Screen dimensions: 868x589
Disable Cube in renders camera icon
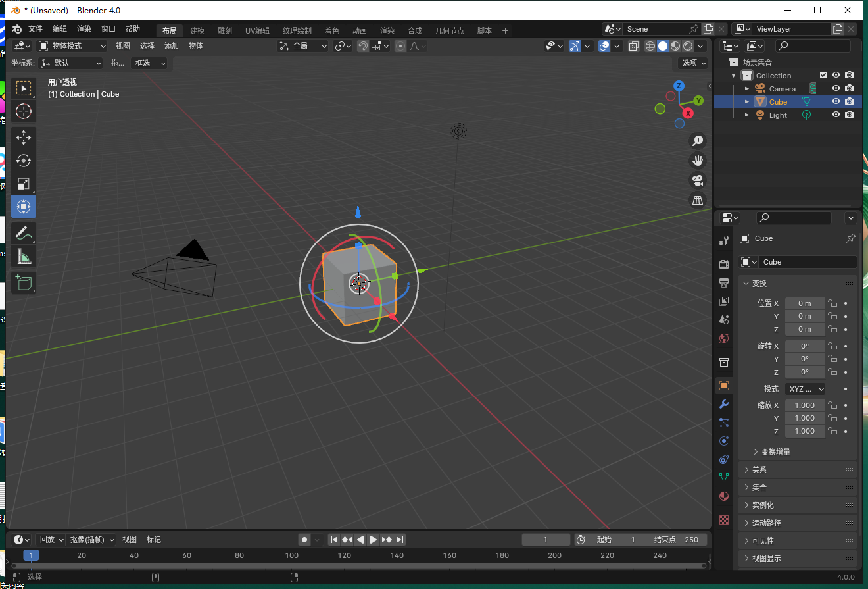tap(850, 101)
